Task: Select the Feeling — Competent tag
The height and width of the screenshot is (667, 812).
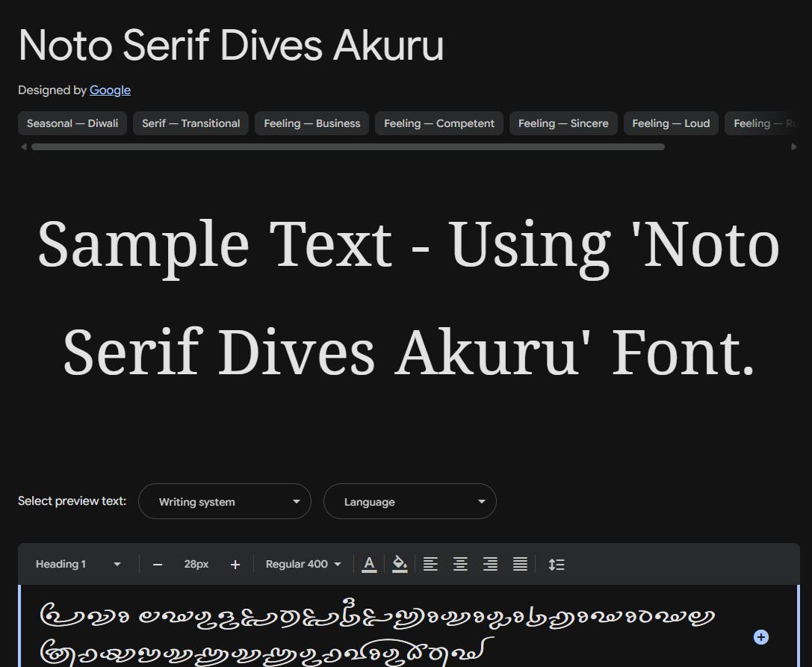Action: [439, 123]
